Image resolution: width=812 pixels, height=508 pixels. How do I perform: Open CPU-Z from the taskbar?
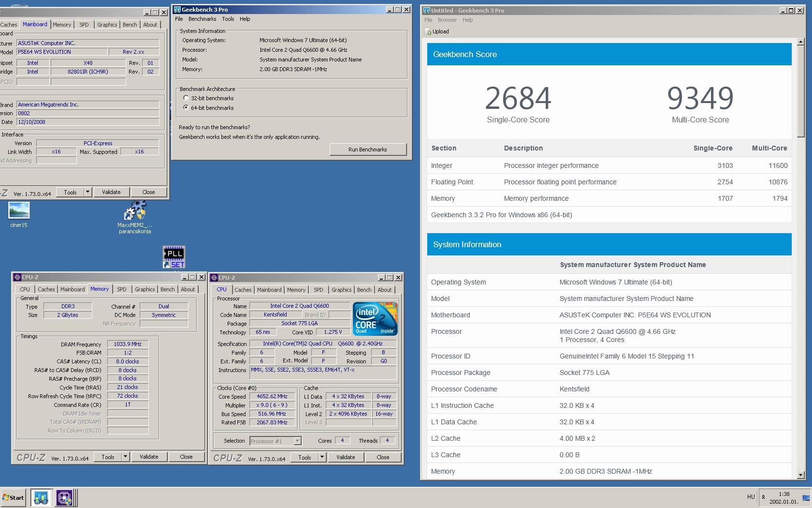(64, 497)
